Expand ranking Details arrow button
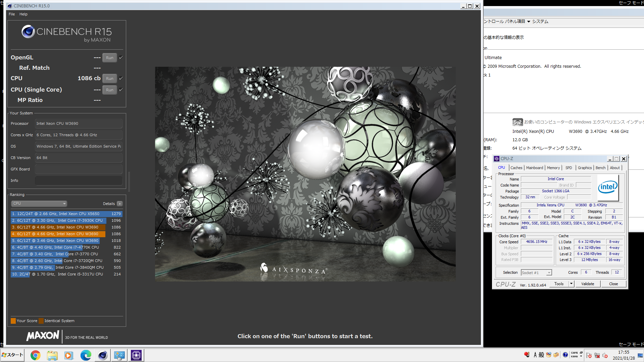 click(x=120, y=204)
